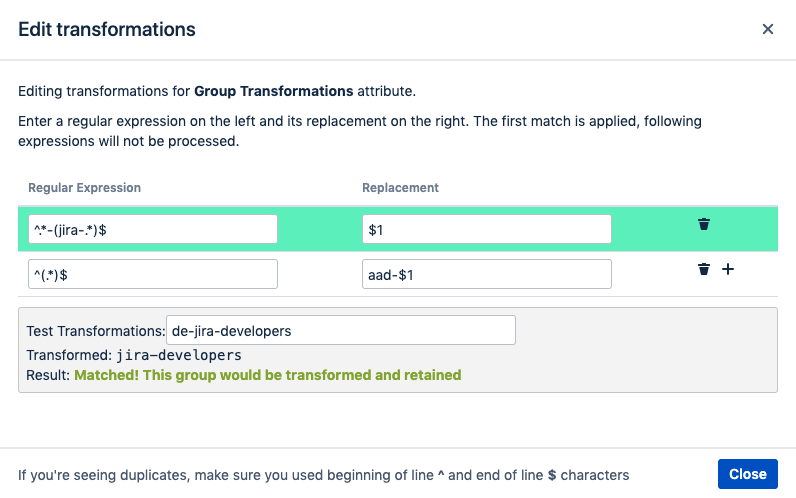Select the transformed jira-developers output text
Image resolution: width=796 pixels, height=498 pixels.
tap(179, 355)
